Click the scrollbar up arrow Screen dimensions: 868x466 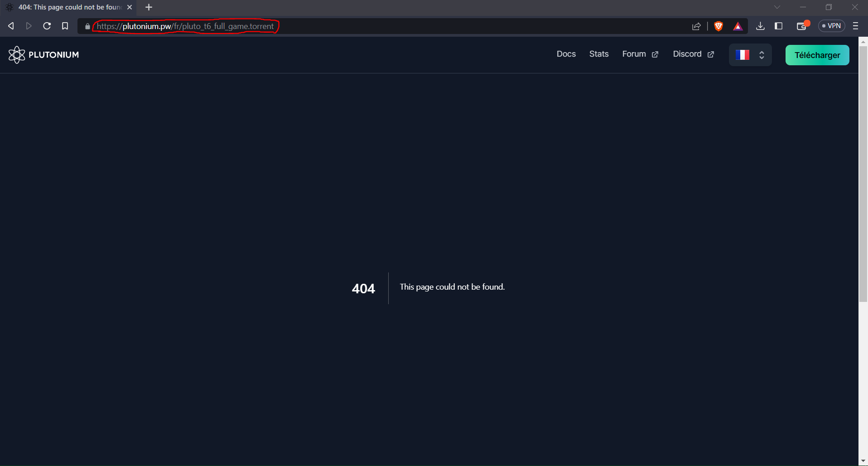click(863, 42)
